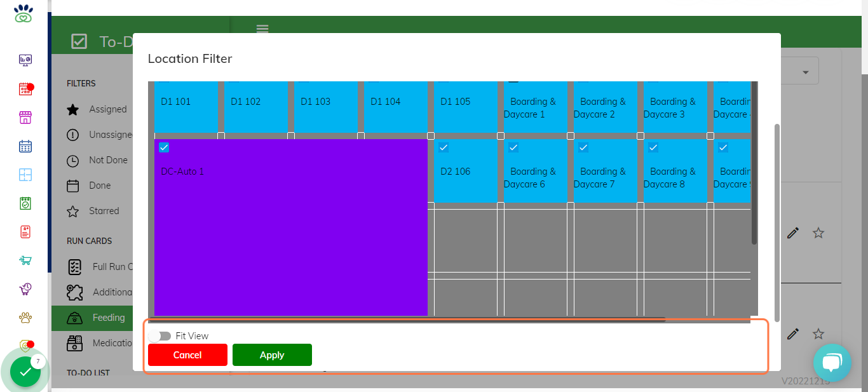Uncheck the Boarding & Daycare 6 checkbox
The width and height of the screenshot is (868, 392).
(513, 147)
